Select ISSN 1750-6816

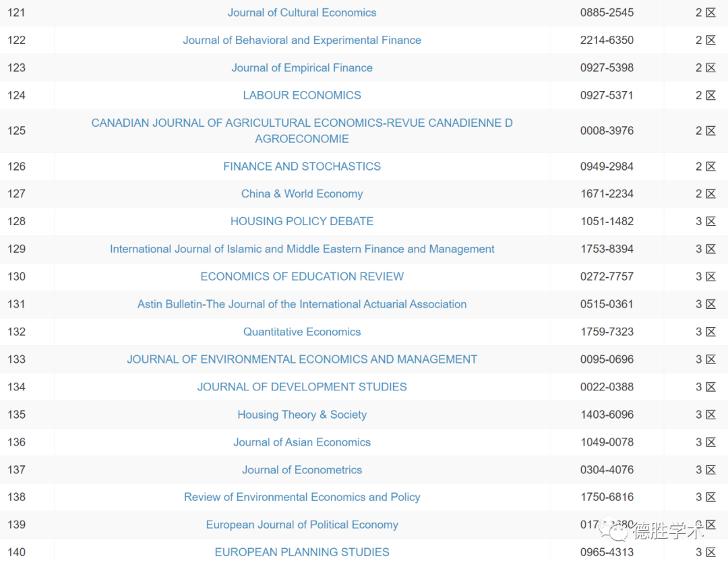[607, 497]
